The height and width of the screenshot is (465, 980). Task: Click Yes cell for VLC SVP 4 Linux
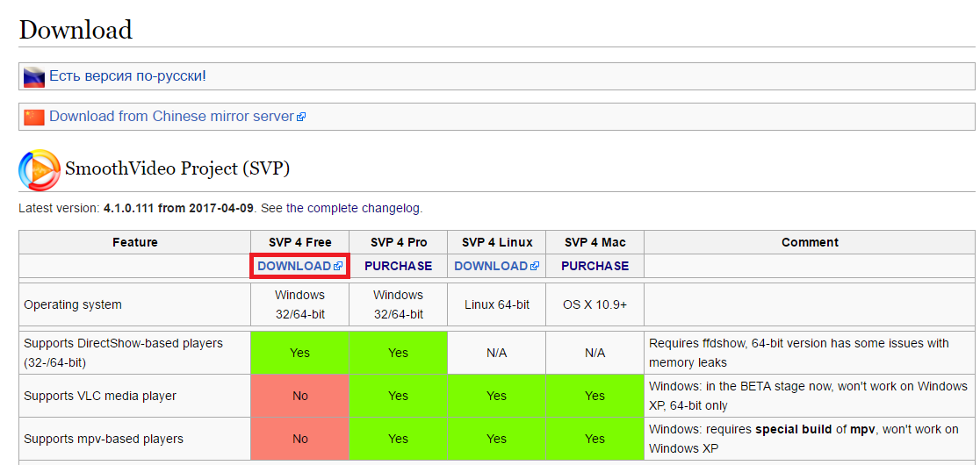coord(496,396)
